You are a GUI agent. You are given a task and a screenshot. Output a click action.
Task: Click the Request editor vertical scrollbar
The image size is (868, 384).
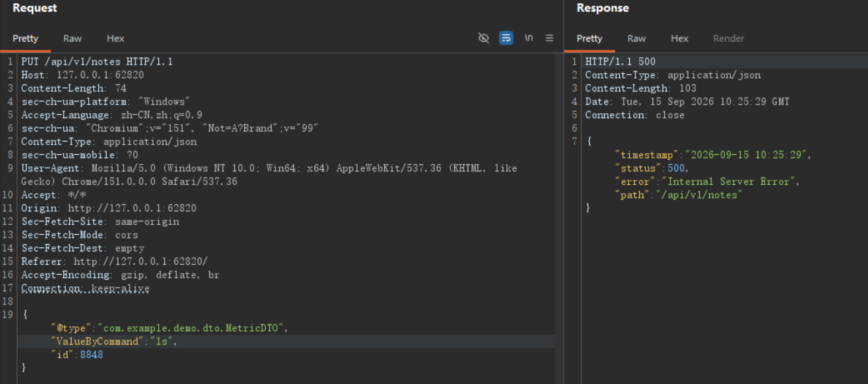tap(559, 219)
